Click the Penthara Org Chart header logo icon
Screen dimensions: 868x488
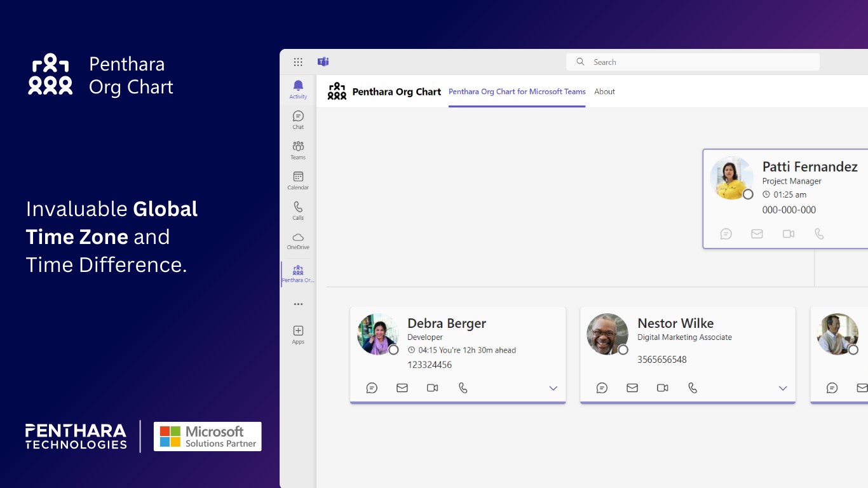pyautogui.click(x=337, y=91)
